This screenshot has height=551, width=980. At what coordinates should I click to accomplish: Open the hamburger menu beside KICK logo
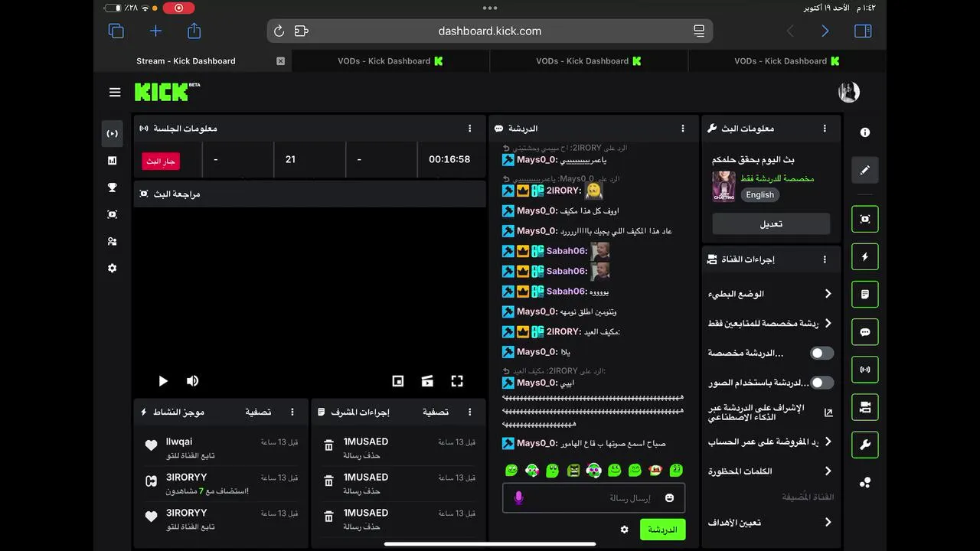pos(115,92)
